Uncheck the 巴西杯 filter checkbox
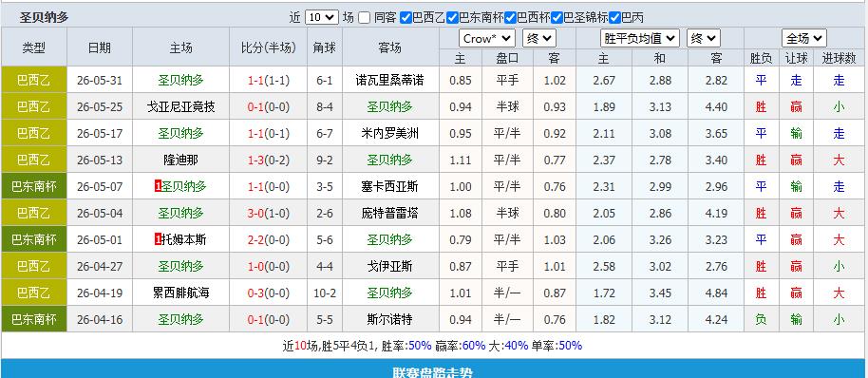868x378 pixels. click(x=510, y=18)
